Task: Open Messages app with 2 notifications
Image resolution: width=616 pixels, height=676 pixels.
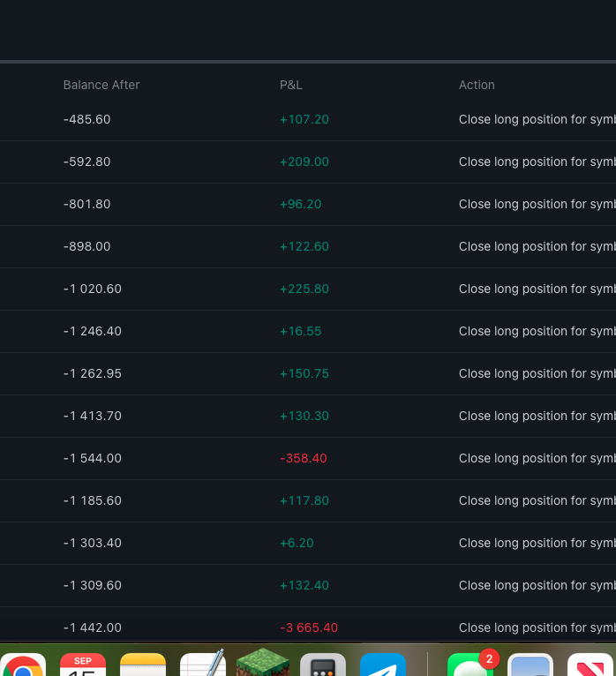Action: (x=470, y=665)
